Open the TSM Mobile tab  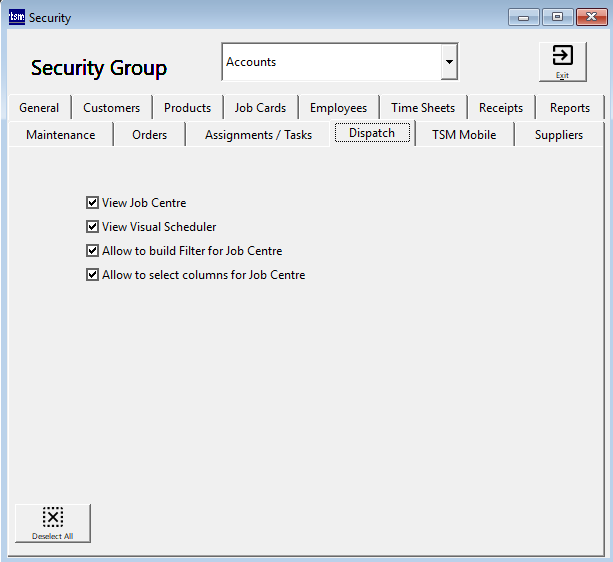click(463, 135)
